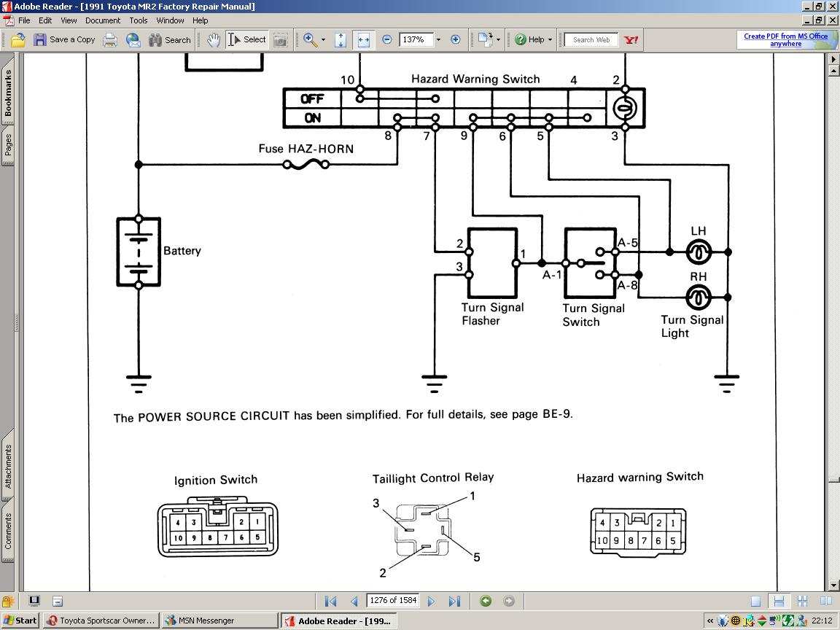Screen dimensions: 840x630
Task: Open the zoom tool dropdown arrow
Action: [x=323, y=40]
